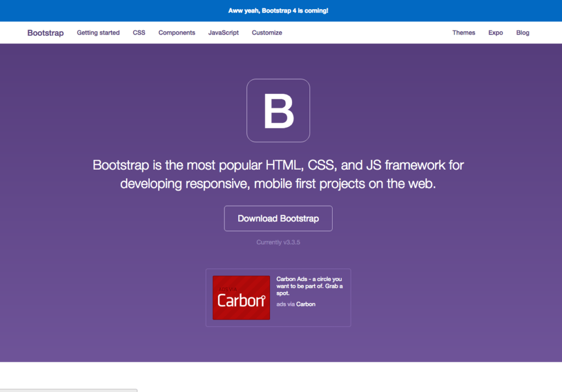Click the red Carbon ad image

point(241,298)
